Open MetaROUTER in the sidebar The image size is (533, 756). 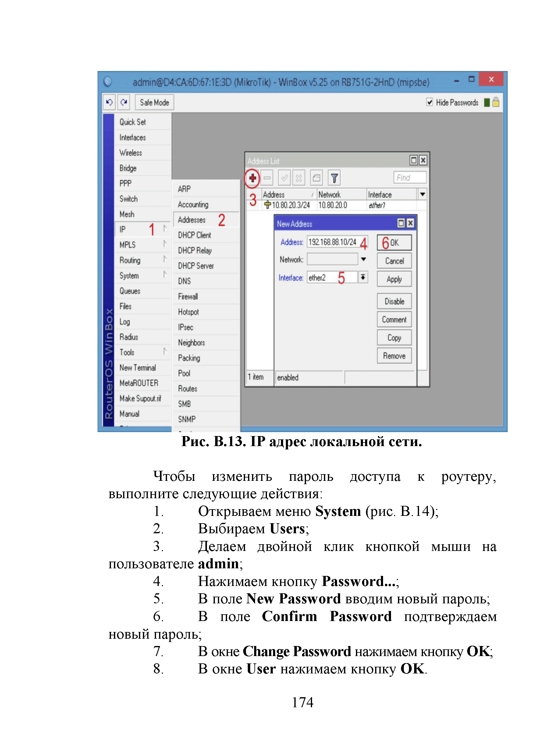point(143,383)
